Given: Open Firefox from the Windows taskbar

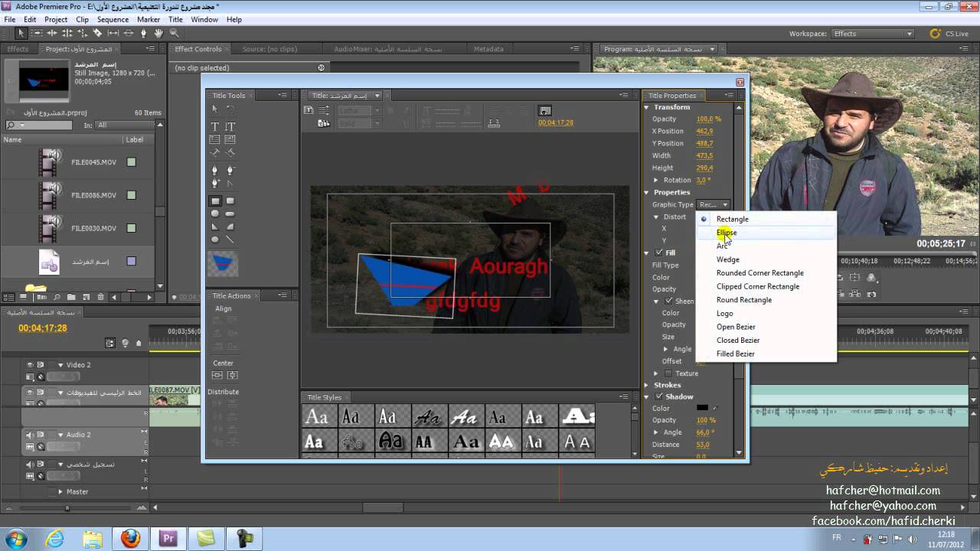Looking at the screenshot, I should (131, 538).
